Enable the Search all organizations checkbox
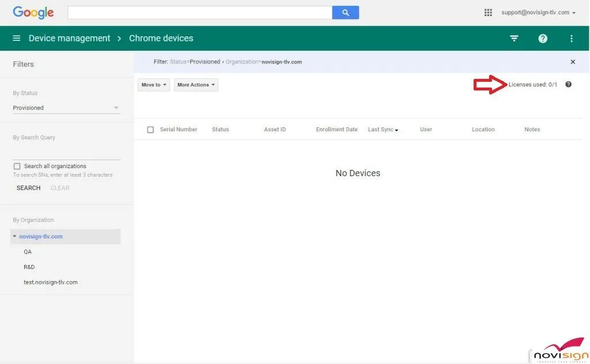 click(x=17, y=166)
